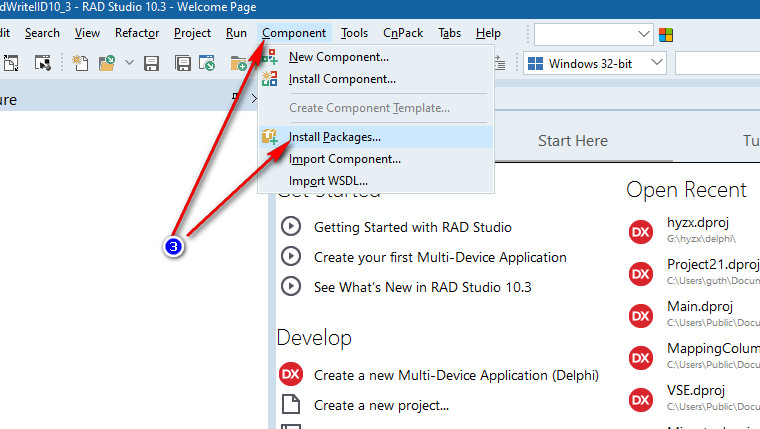Viewport: 760px width, 429px height.
Task: Choose New Component menu entry
Action: pos(376,57)
